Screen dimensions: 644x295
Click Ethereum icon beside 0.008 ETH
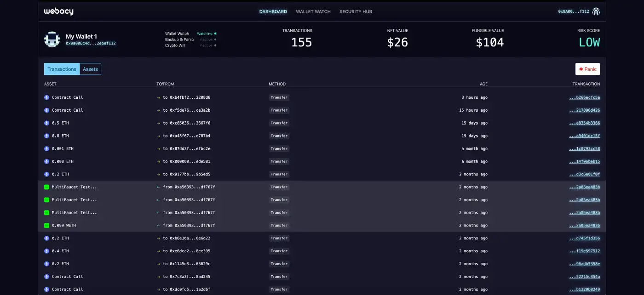tap(46, 162)
